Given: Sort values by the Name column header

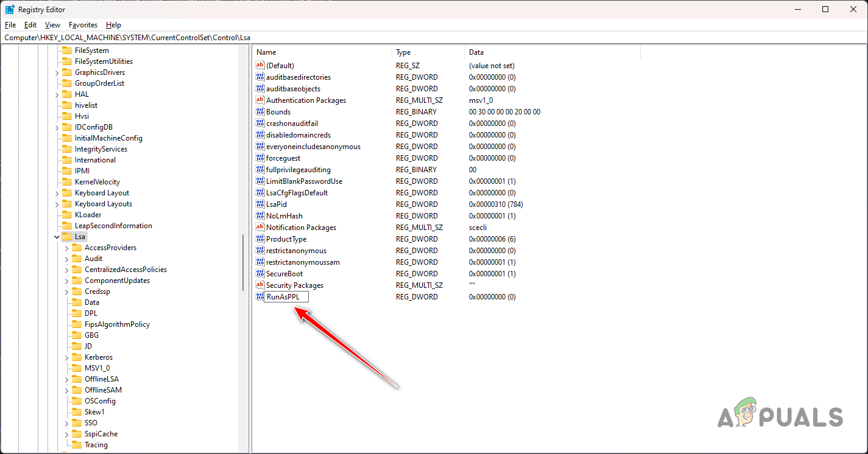Looking at the screenshot, I should pos(322,52).
